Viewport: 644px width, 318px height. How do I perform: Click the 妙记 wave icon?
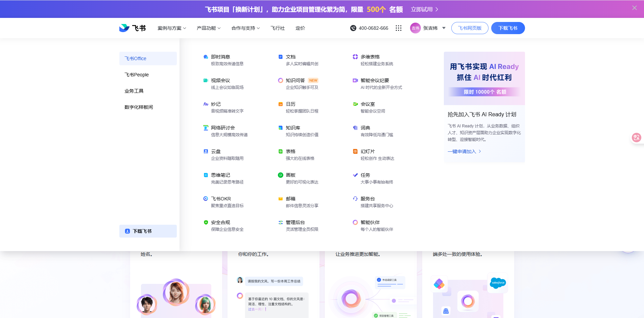pyautogui.click(x=206, y=104)
